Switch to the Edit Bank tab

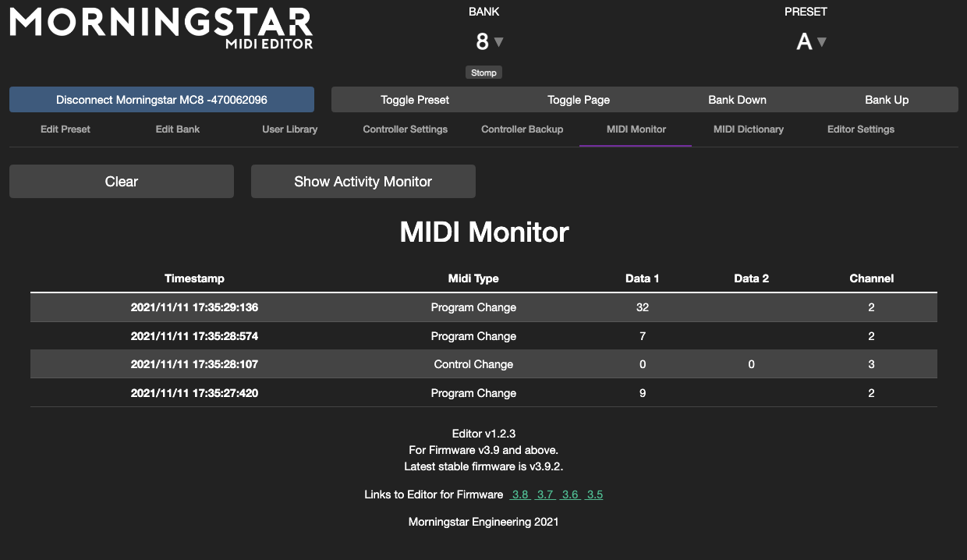pos(177,129)
